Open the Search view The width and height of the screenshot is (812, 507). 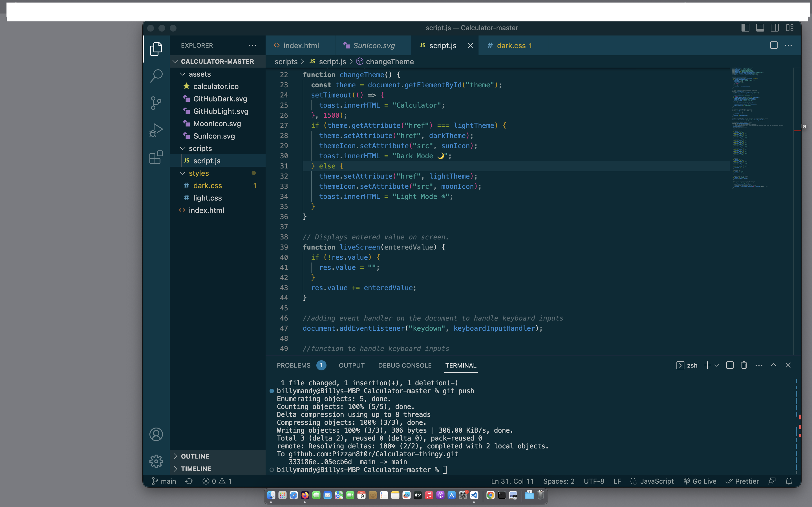[x=156, y=76]
